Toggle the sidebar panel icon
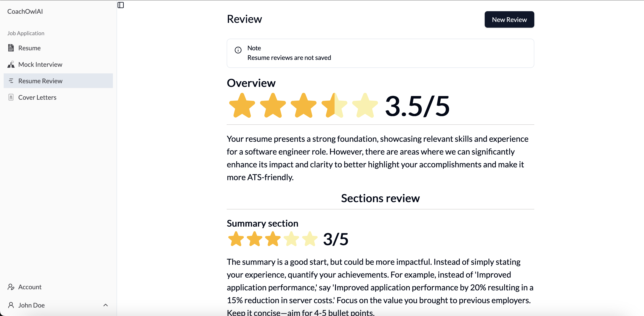The image size is (644, 316). (x=120, y=5)
